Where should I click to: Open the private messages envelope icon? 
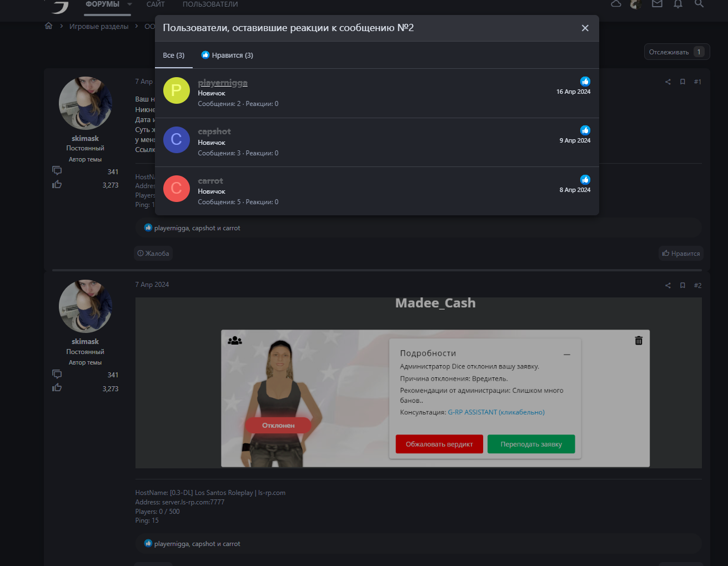(x=657, y=4)
